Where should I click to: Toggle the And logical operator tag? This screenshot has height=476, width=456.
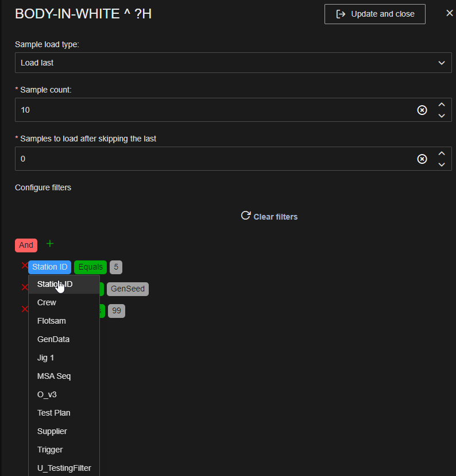26,245
